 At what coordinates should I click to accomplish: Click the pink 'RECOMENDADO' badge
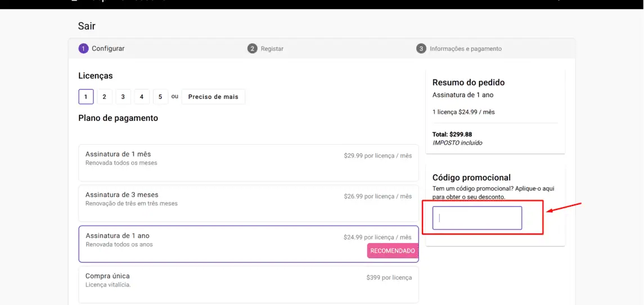pyautogui.click(x=392, y=251)
